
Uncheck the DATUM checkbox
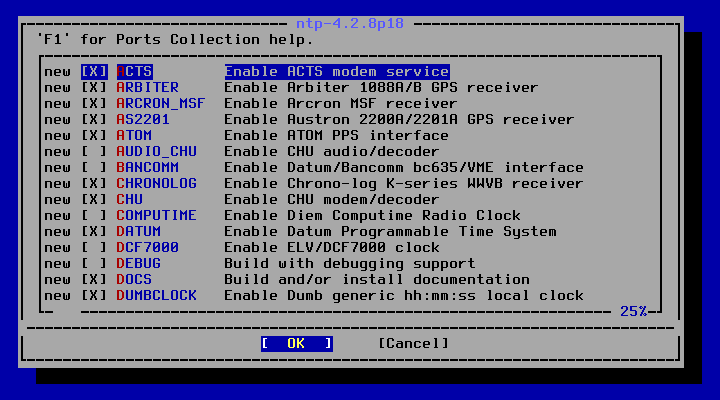(x=94, y=231)
